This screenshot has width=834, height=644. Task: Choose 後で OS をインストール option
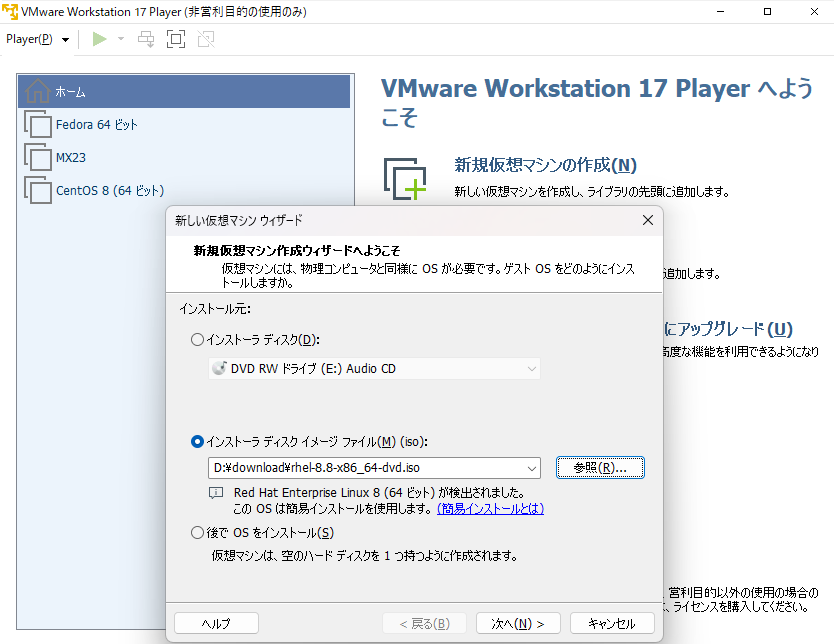[x=196, y=533]
